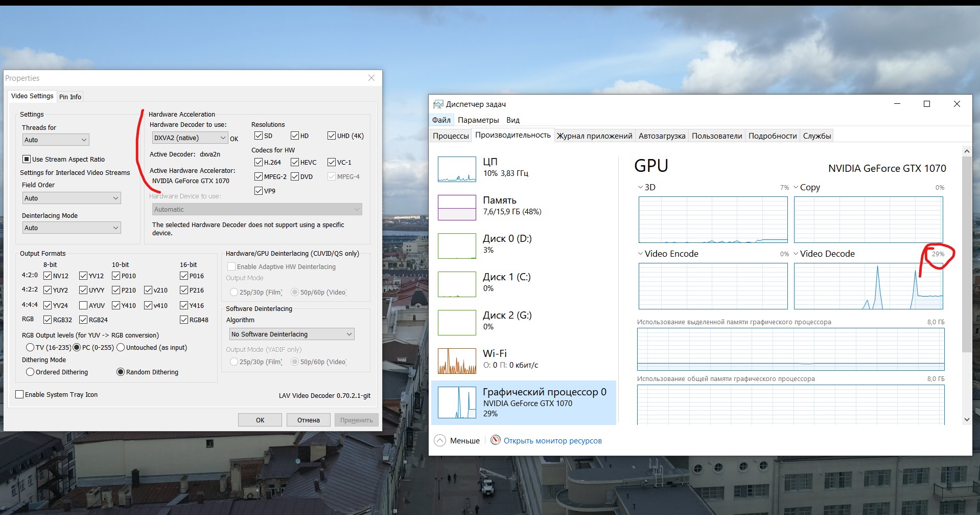Viewport: 980px width, 515px height.
Task: Switch to Журнал приложений tab
Action: point(594,136)
